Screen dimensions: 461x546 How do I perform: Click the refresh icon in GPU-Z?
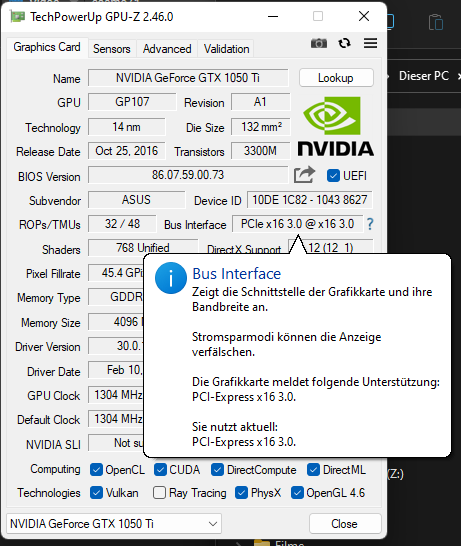click(344, 43)
